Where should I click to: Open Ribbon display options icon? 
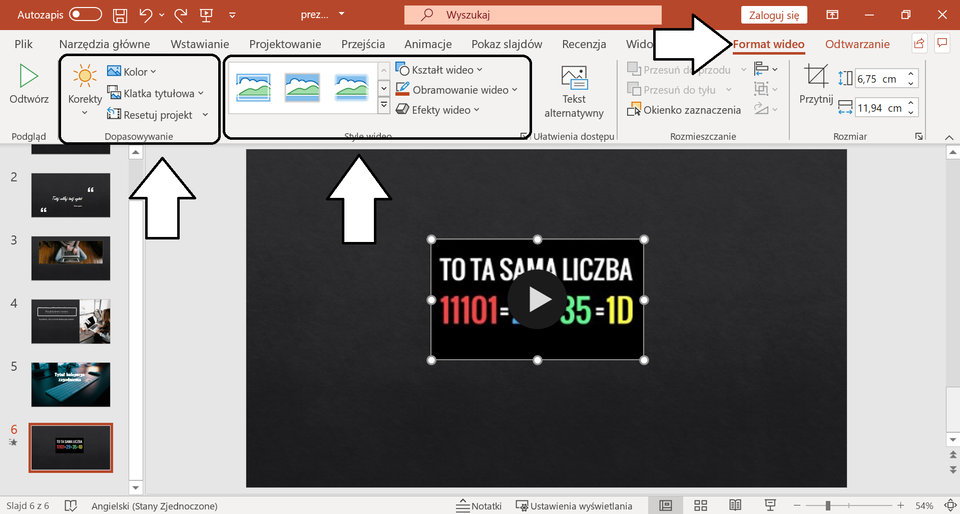(x=832, y=15)
